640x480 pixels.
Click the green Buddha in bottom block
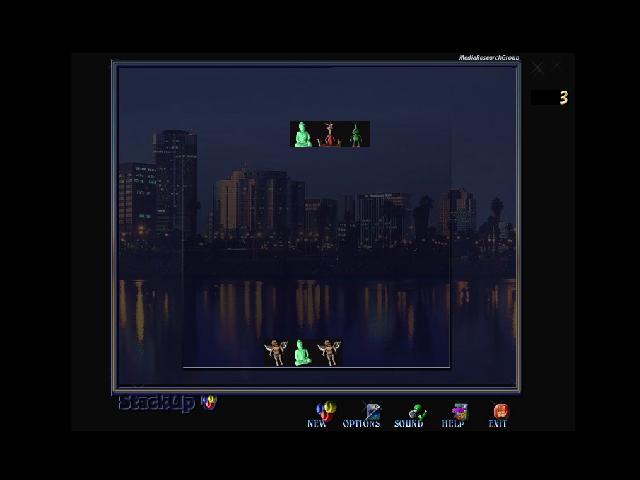(303, 353)
